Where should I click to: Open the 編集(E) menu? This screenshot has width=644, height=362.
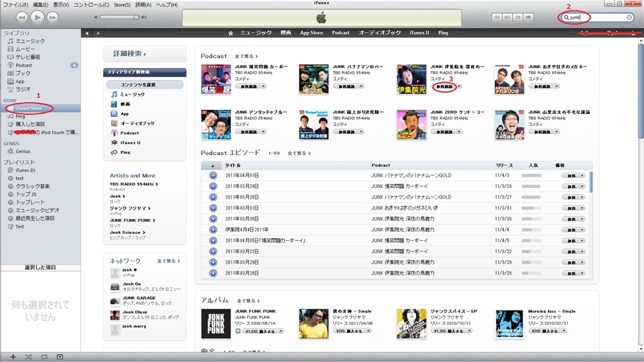[x=40, y=5]
